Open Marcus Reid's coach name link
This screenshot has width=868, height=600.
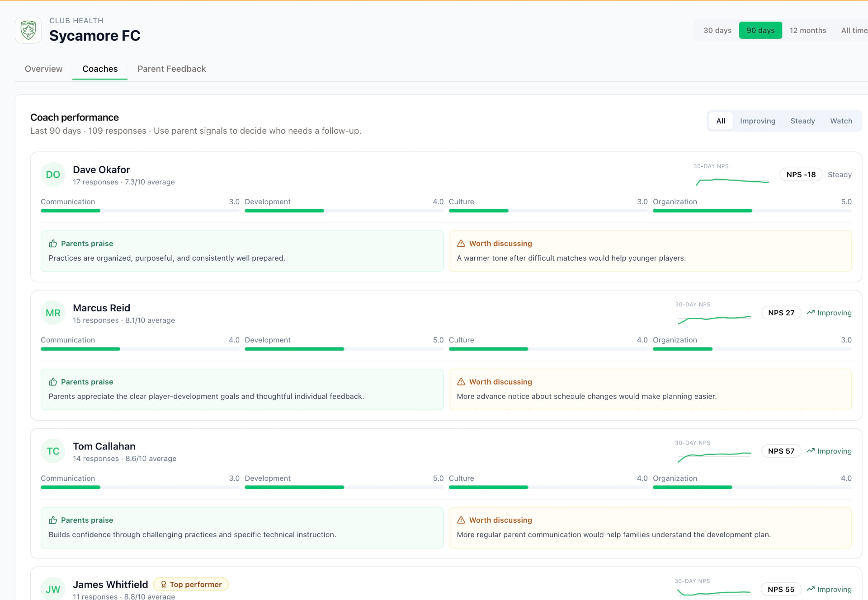click(x=101, y=308)
